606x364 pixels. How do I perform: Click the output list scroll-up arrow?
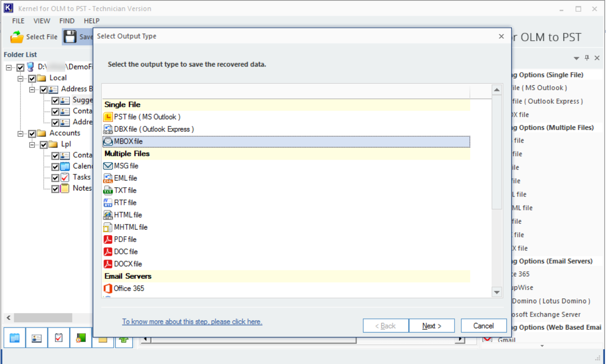[x=497, y=90]
